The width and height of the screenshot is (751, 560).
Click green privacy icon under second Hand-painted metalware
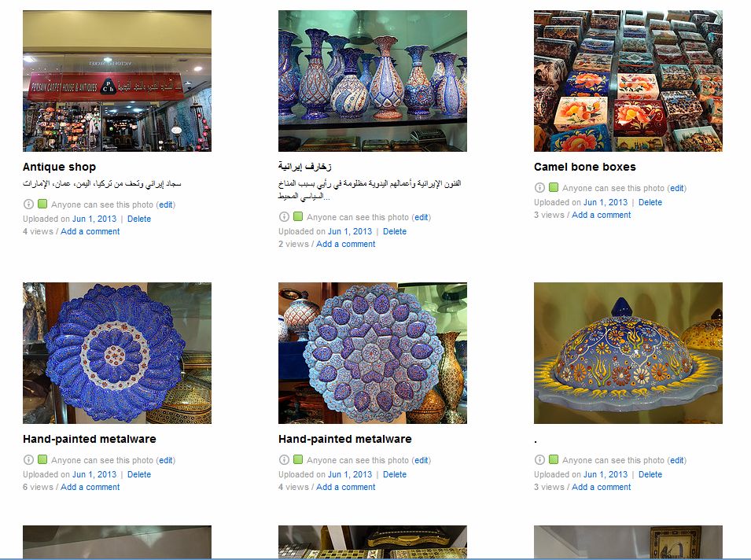[x=298, y=459]
